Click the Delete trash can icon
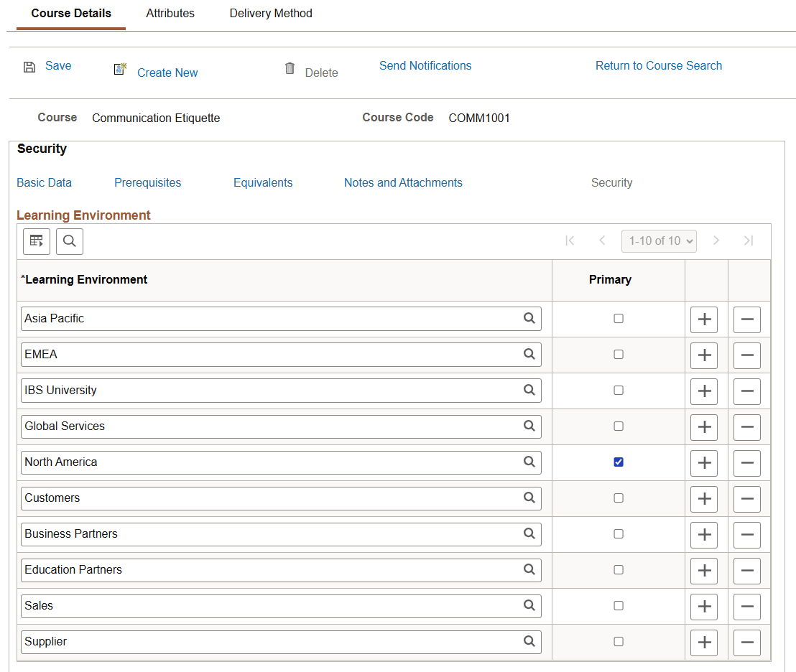 coord(290,68)
